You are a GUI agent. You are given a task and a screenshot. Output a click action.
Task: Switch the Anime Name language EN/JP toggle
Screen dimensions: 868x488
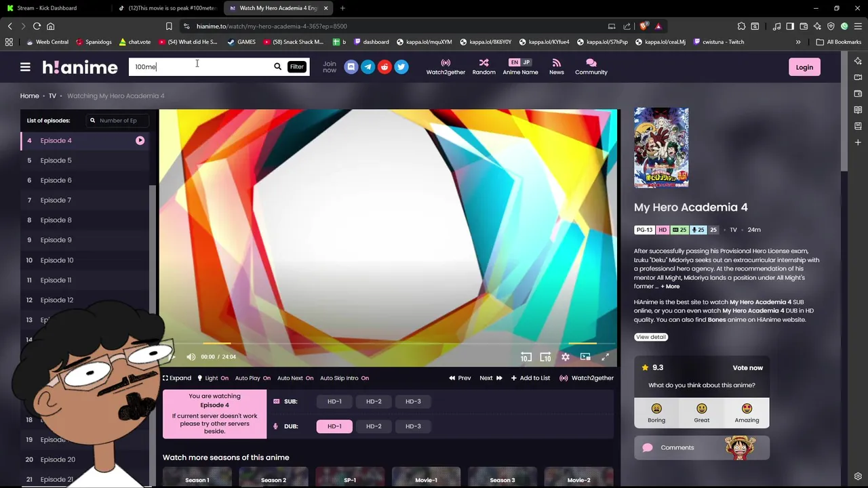point(520,62)
